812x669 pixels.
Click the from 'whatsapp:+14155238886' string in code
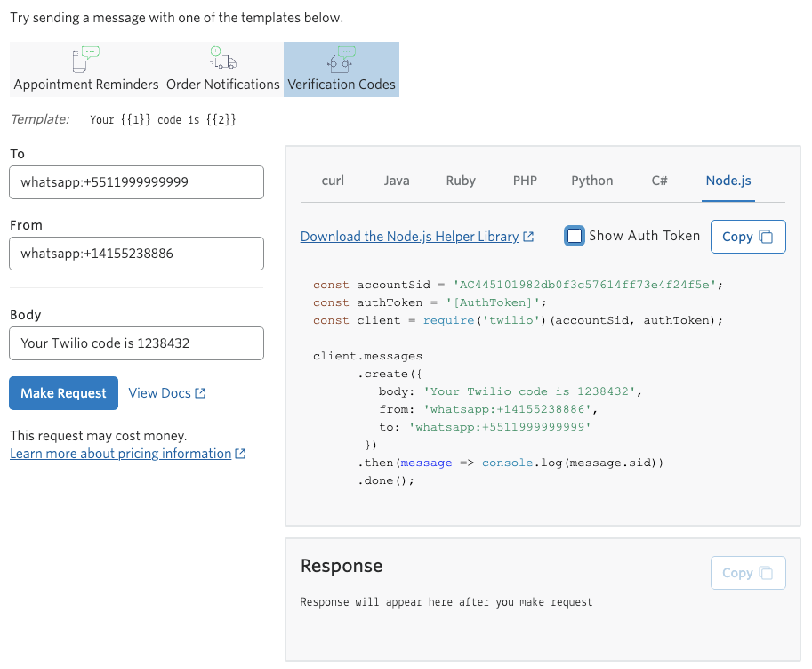click(508, 409)
